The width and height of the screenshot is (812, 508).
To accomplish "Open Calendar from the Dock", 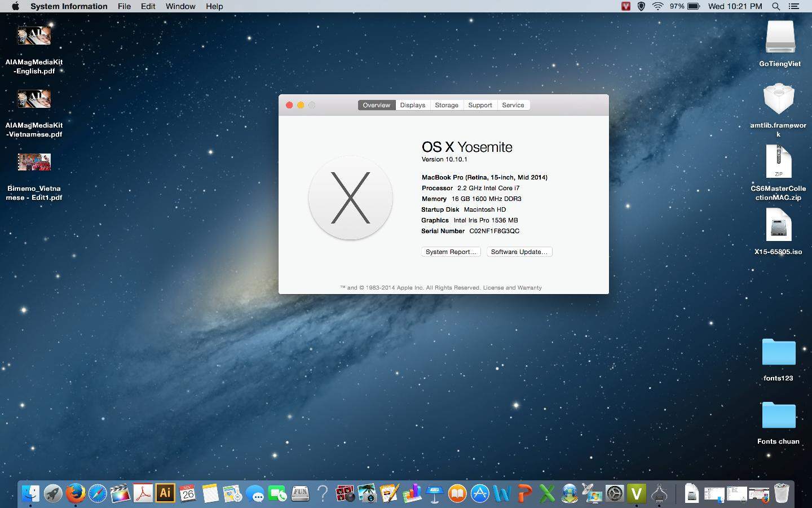I will pos(188,493).
